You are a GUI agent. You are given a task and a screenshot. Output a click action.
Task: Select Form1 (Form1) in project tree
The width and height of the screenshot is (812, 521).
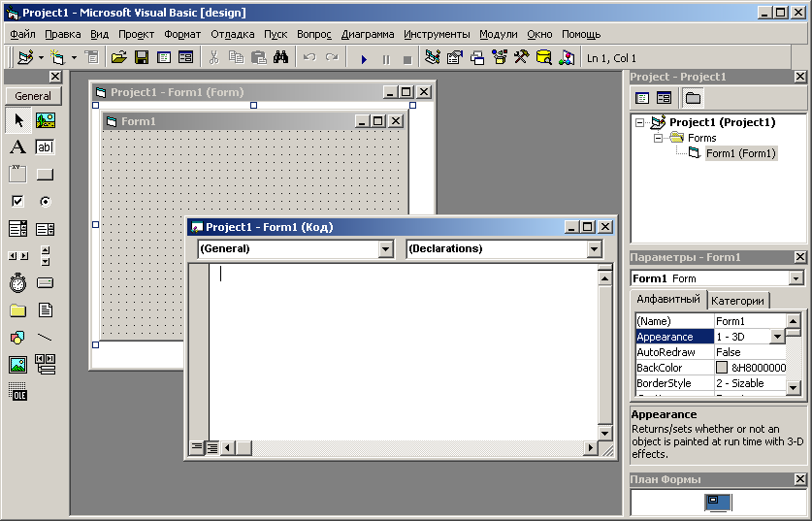pos(740,153)
